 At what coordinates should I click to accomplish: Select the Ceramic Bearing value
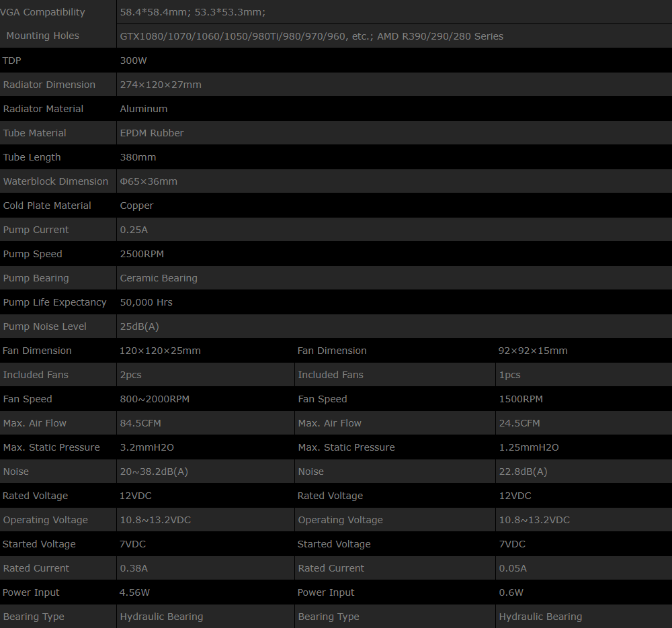coord(159,278)
